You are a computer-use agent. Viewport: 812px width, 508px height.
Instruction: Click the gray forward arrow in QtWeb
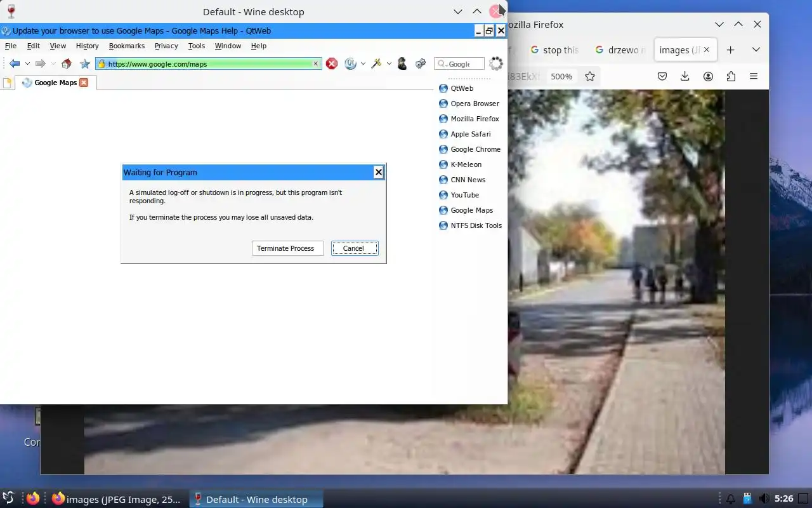click(x=40, y=63)
